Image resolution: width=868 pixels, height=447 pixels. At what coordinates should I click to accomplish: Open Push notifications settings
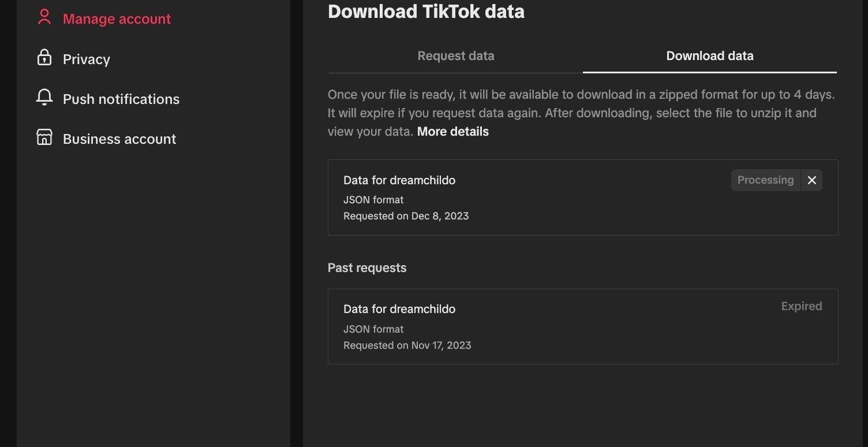pyautogui.click(x=121, y=99)
